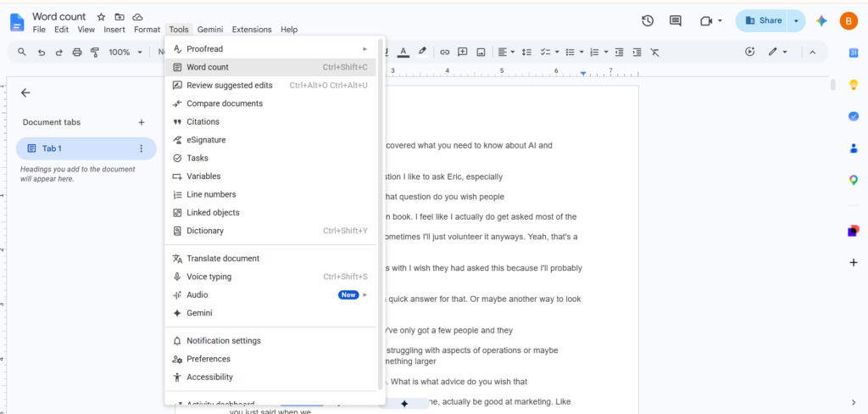Open the File menu

(39, 30)
